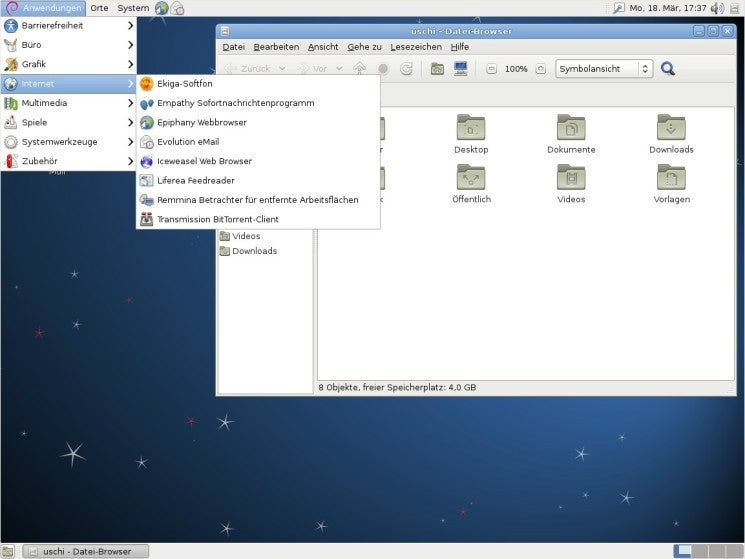
Task: Launch Ekiga-Softfon from the Internet menu
Action: tap(258, 84)
